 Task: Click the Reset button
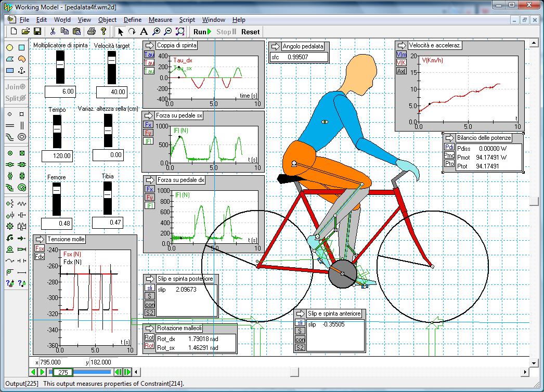[x=251, y=32]
